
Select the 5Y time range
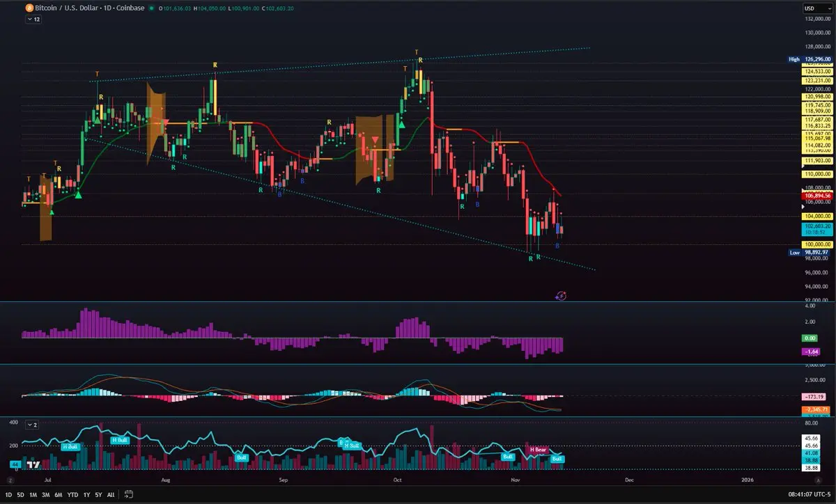coord(98,495)
